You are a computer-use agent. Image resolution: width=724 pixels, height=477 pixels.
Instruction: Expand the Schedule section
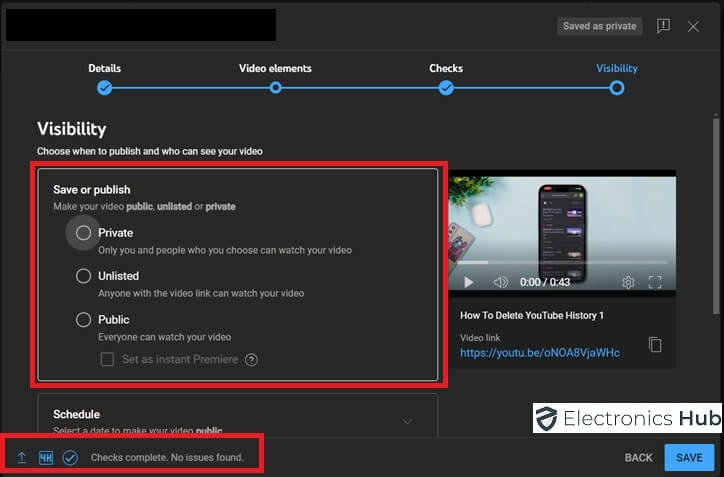pos(406,421)
